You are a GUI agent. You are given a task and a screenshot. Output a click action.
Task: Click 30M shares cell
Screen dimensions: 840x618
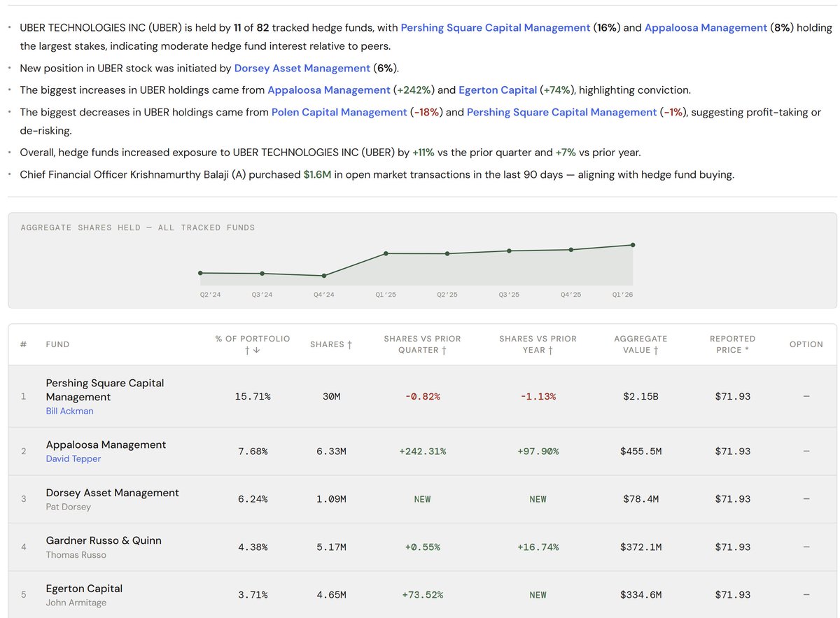click(331, 396)
